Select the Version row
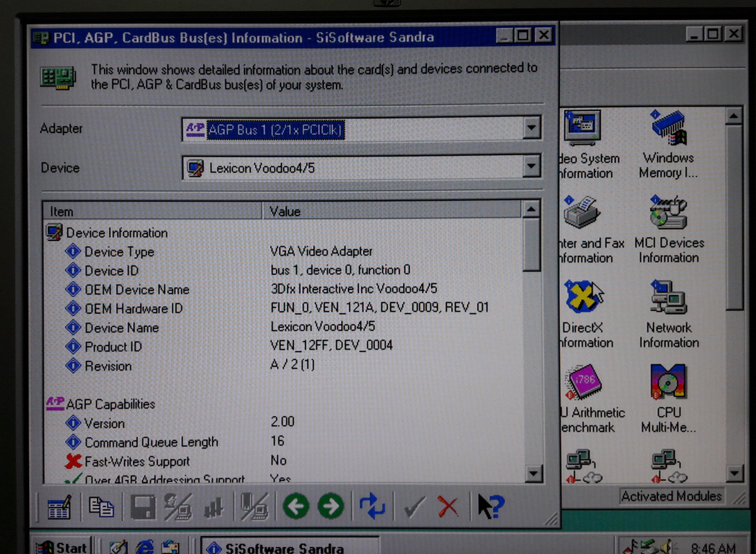Image resolution: width=756 pixels, height=554 pixels. 283,423
